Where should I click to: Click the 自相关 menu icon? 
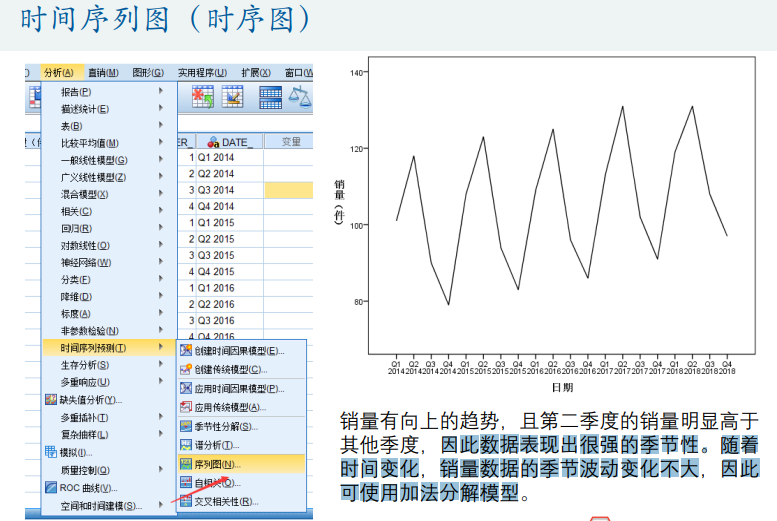186,483
